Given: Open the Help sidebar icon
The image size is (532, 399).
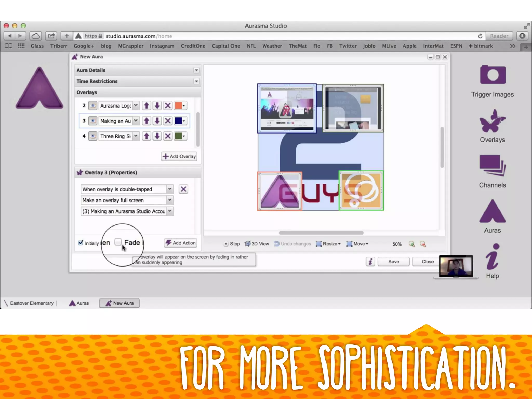Looking at the screenshot, I should (493, 257).
